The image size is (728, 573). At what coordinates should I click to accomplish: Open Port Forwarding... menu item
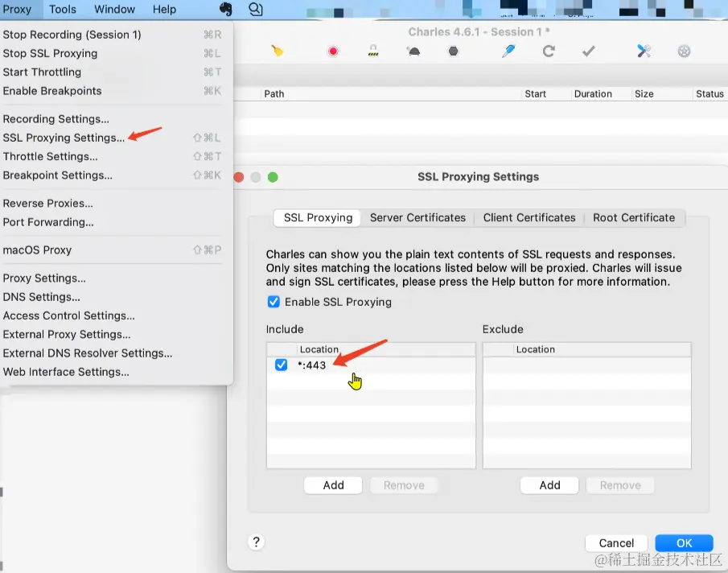[x=112, y=222]
